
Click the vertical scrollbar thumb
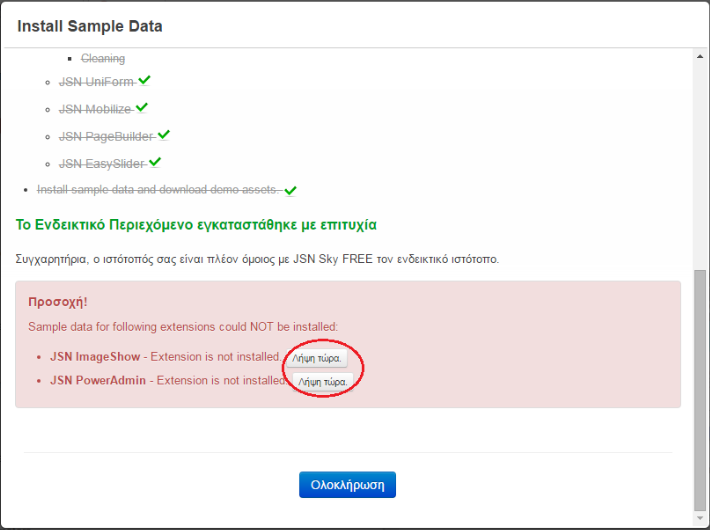700,390
